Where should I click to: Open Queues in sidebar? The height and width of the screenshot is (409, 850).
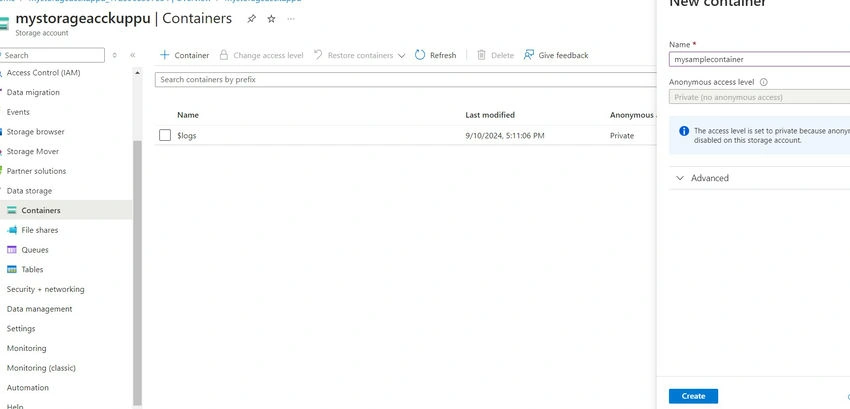[x=35, y=250]
